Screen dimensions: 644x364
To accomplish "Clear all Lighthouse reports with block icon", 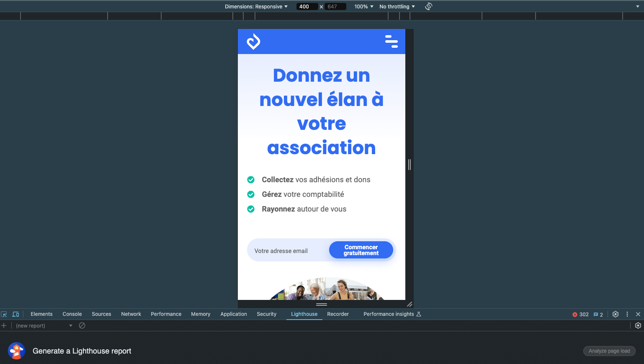I will pyautogui.click(x=82, y=325).
